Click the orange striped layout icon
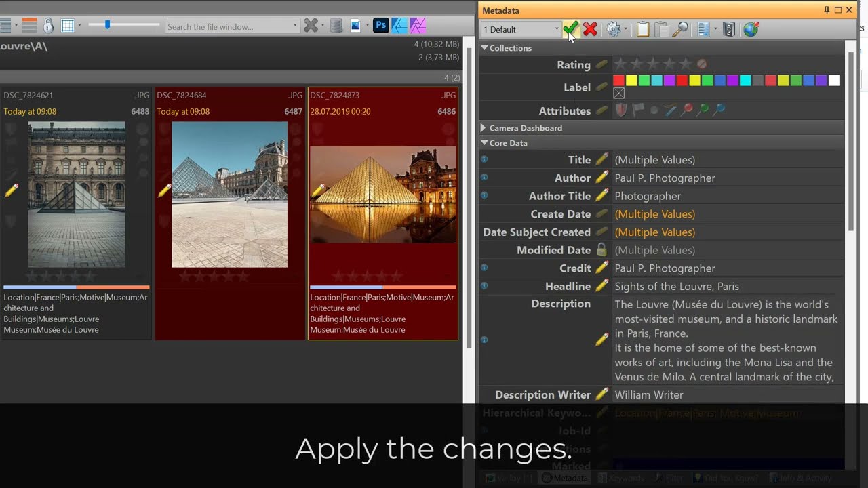 (29, 26)
